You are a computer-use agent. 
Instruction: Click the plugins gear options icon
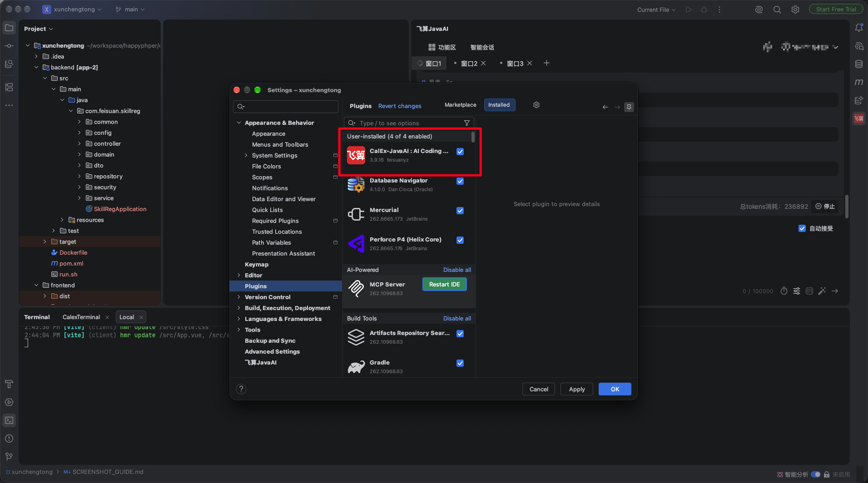(536, 105)
